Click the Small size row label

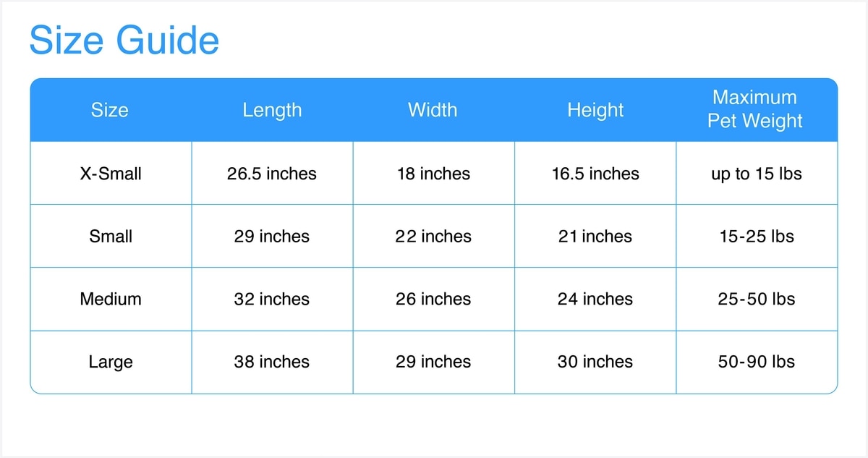coord(111,237)
